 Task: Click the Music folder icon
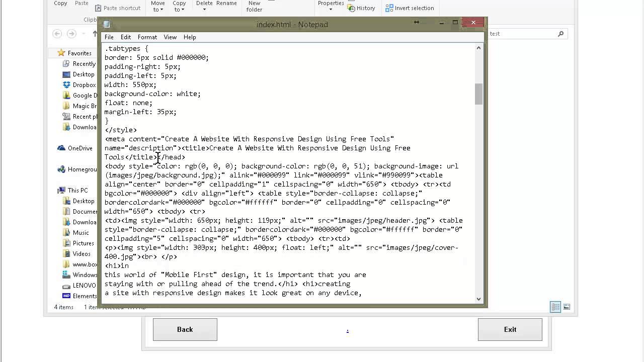coord(66,233)
